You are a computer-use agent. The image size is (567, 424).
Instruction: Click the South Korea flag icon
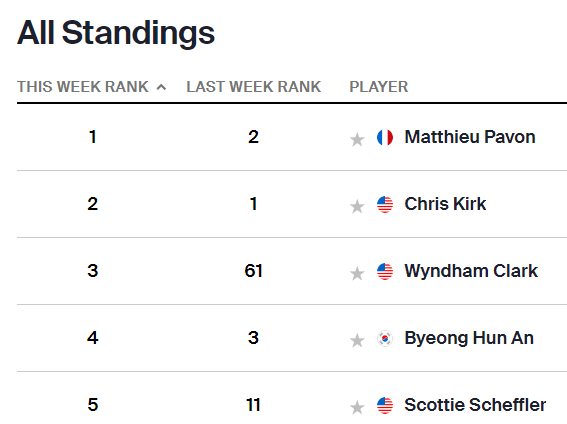[385, 338]
